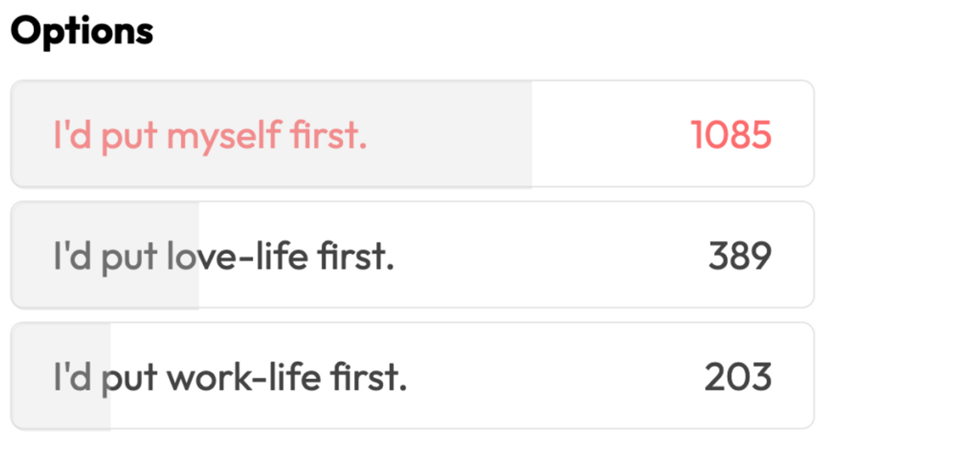Choose the poll option with the most votes
980x463 pixels.
coord(412,134)
